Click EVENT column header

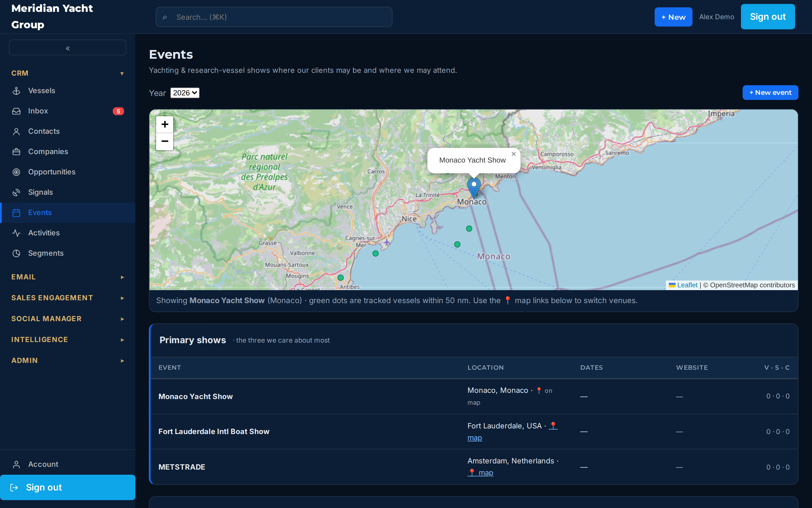[x=169, y=367]
